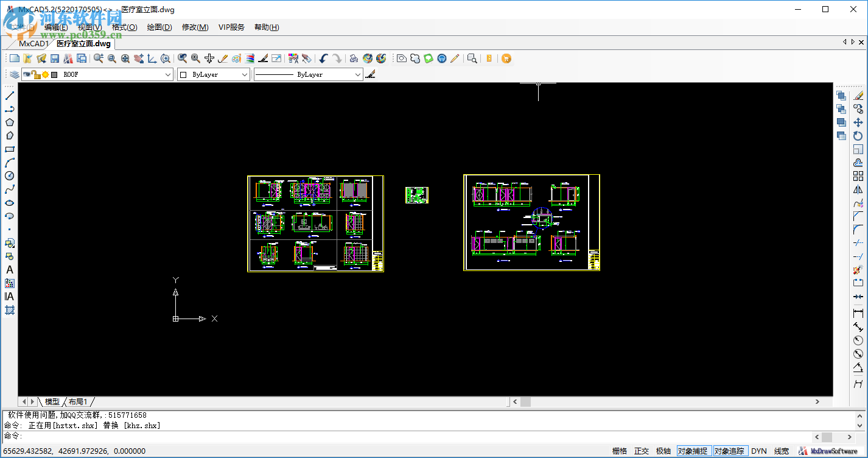Choose the Rectangle tool in left toolbar
Image resolution: width=868 pixels, height=458 pixels.
pos(9,149)
